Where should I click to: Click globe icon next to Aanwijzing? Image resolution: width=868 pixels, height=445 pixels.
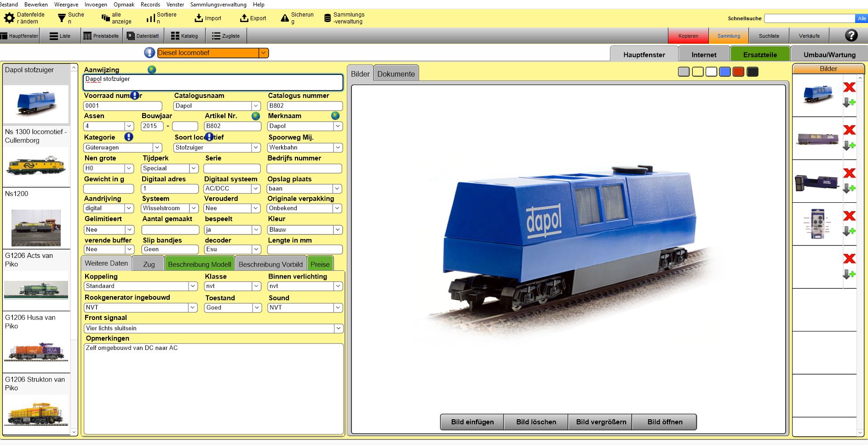(x=152, y=69)
